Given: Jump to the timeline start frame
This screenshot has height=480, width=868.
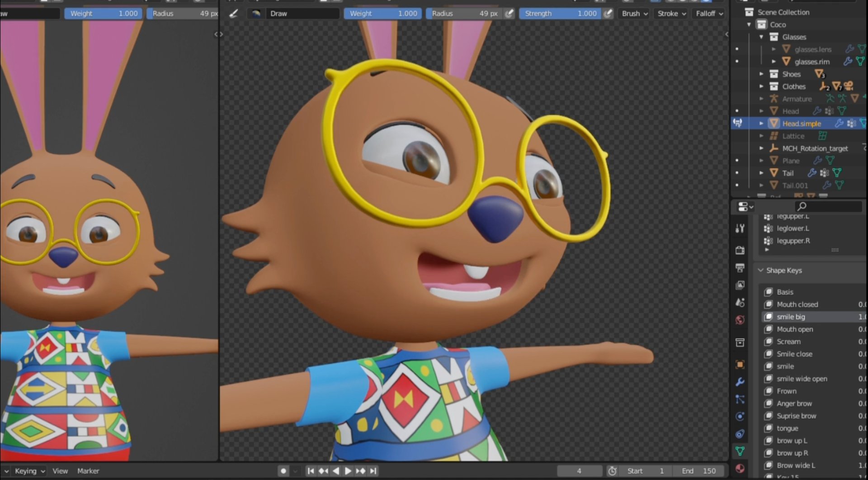Looking at the screenshot, I should tap(311, 471).
